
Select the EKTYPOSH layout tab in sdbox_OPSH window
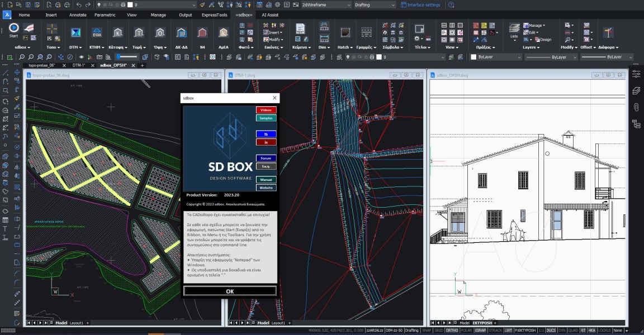[x=482, y=323]
